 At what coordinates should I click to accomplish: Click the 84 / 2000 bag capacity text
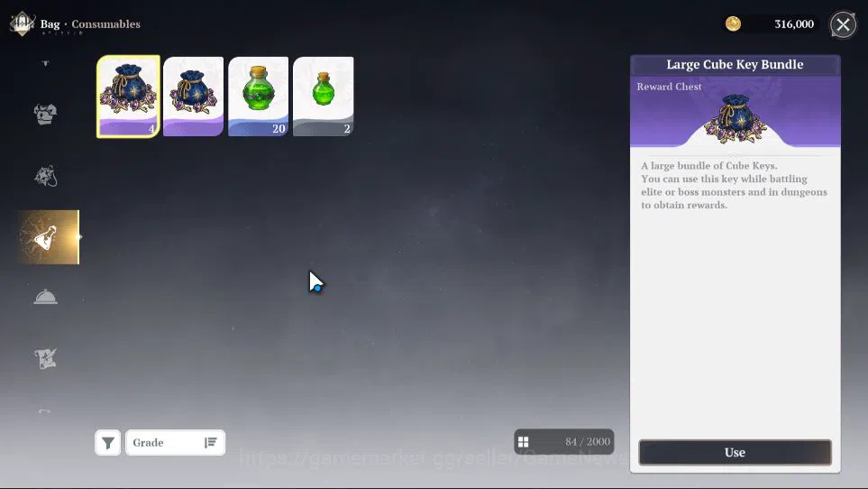point(588,442)
